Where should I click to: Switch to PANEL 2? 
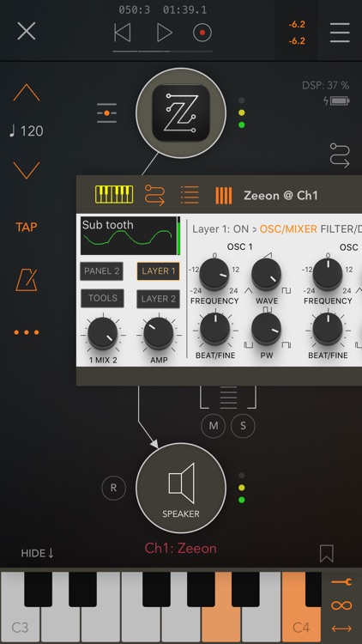point(102,271)
